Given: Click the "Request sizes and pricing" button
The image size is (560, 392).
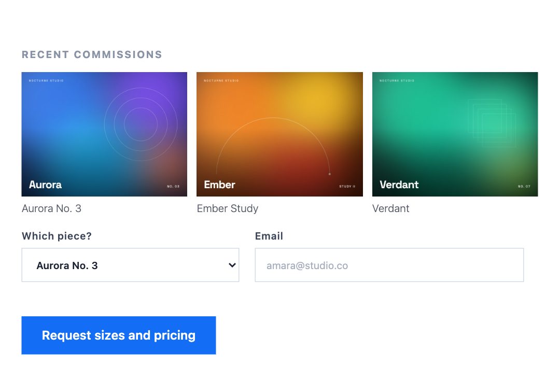Looking at the screenshot, I should 119,335.
